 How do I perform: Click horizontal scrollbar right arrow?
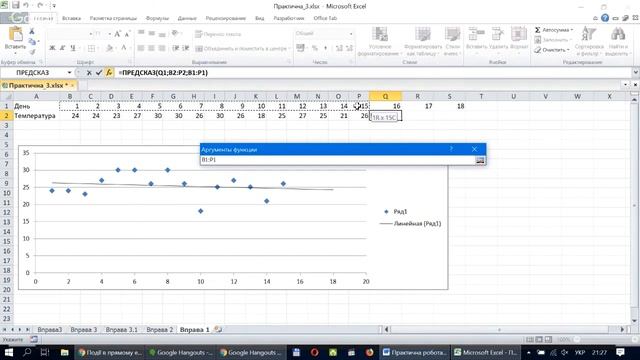tap(623, 329)
